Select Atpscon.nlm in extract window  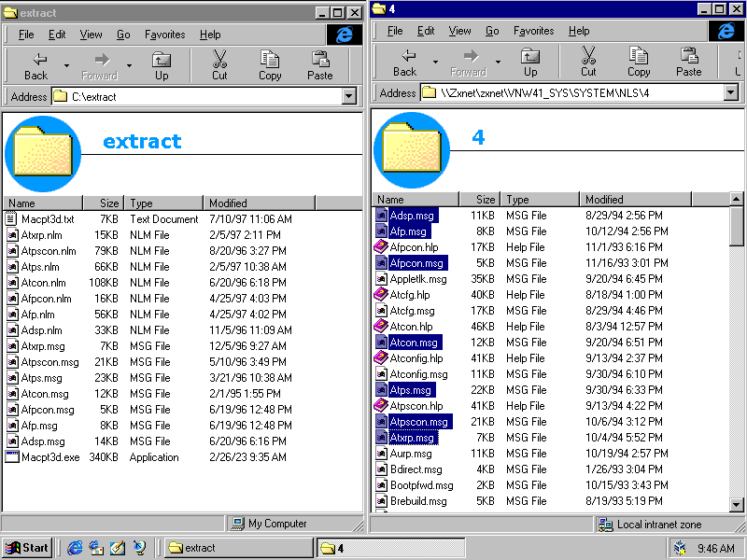click(49, 251)
